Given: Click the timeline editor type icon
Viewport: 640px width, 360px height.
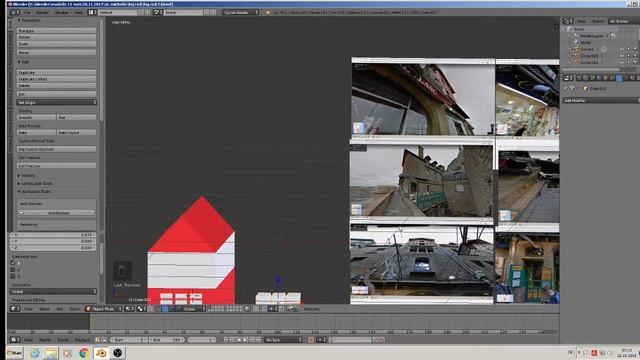Looking at the screenshot, I should [15, 340].
